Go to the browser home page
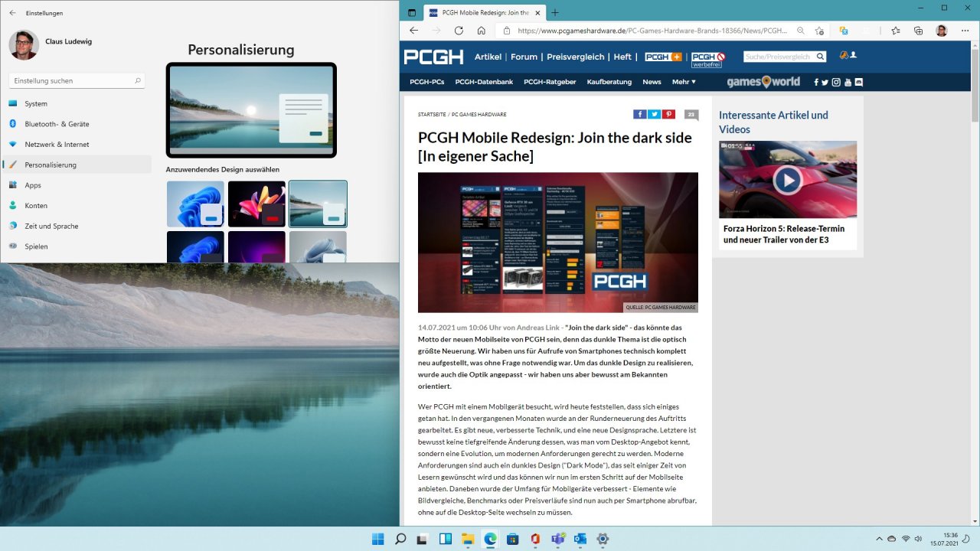The image size is (980, 551). (481, 31)
